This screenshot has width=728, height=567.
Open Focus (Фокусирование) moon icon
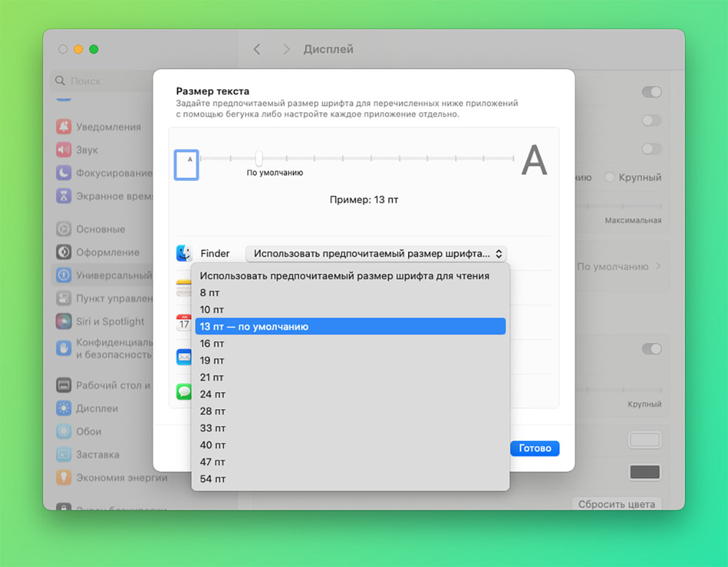[x=64, y=172]
